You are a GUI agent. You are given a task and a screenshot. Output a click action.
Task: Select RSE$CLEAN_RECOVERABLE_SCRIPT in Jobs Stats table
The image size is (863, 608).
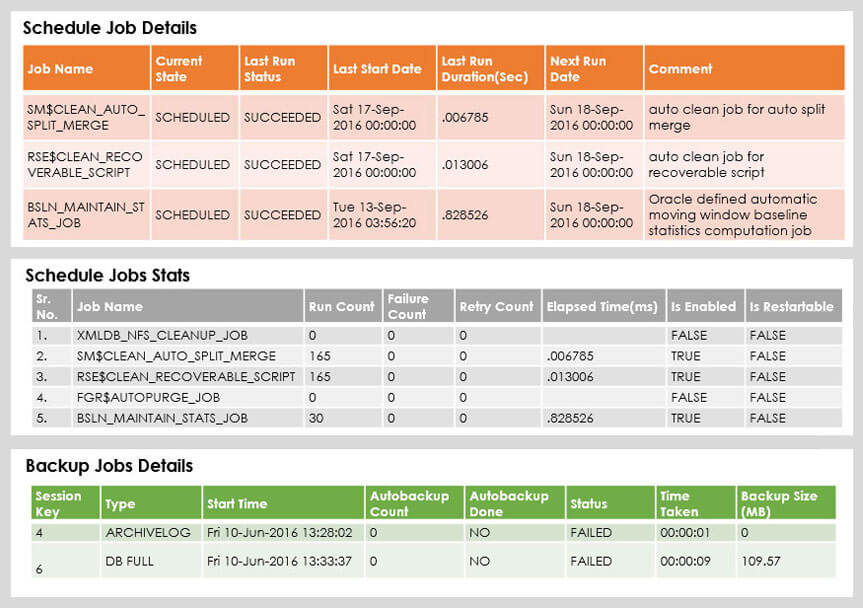tap(186, 377)
